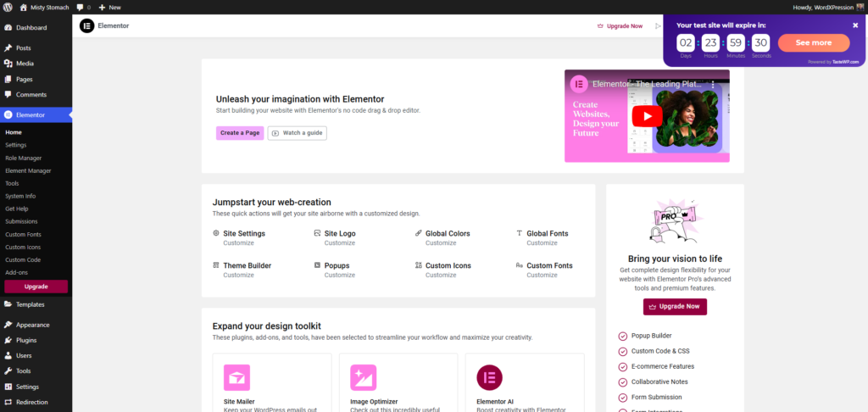Screen dimensions: 868x412
Task: Open the Element Manager submenu item
Action: (x=28, y=170)
